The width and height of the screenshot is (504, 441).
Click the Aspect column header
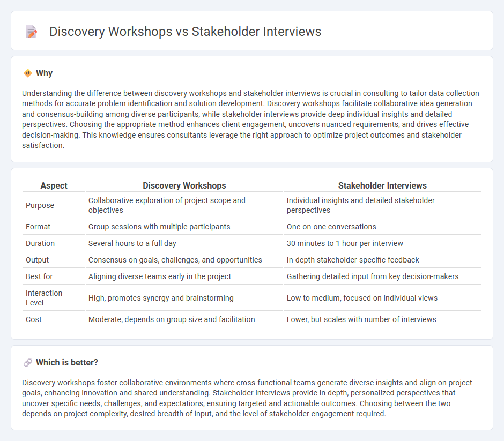tap(54, 185)
